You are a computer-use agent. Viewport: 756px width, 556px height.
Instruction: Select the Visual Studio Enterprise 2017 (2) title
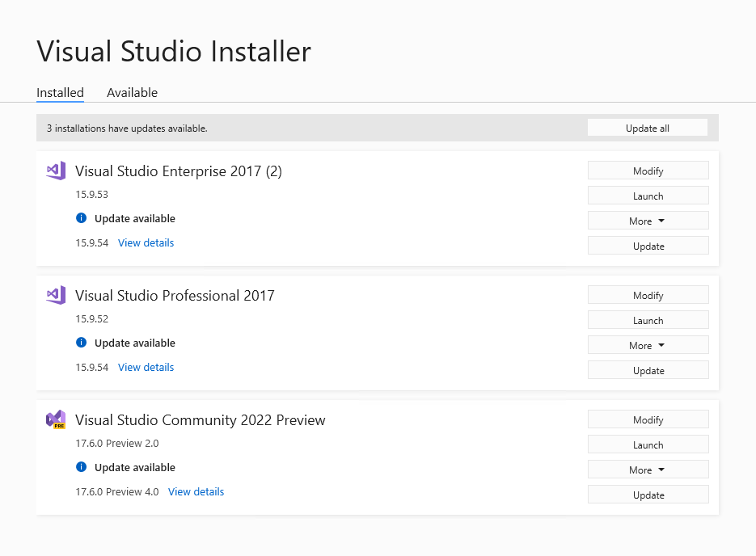coord(179,171)
